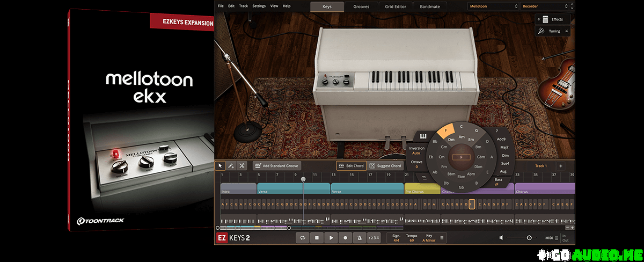Toggle the 1234 count-in
The height and width of the screenshot is (262, 644).
tap(374, 237)
